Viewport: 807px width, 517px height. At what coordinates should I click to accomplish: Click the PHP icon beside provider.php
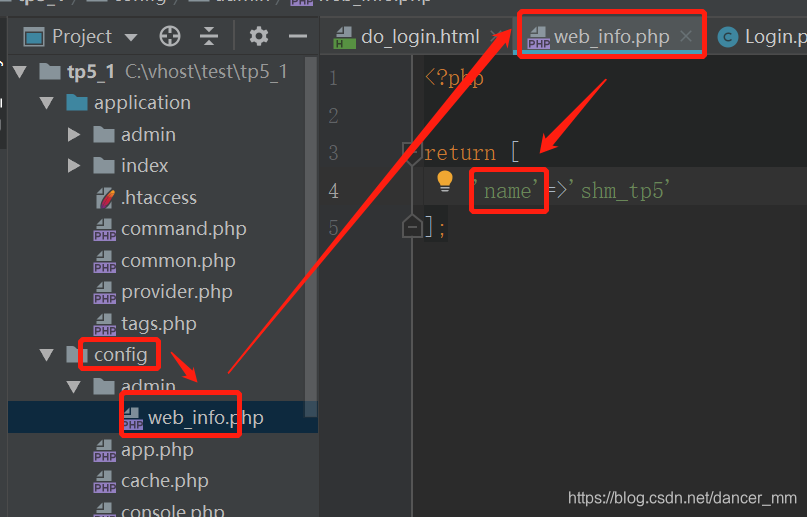pos(104,293)
